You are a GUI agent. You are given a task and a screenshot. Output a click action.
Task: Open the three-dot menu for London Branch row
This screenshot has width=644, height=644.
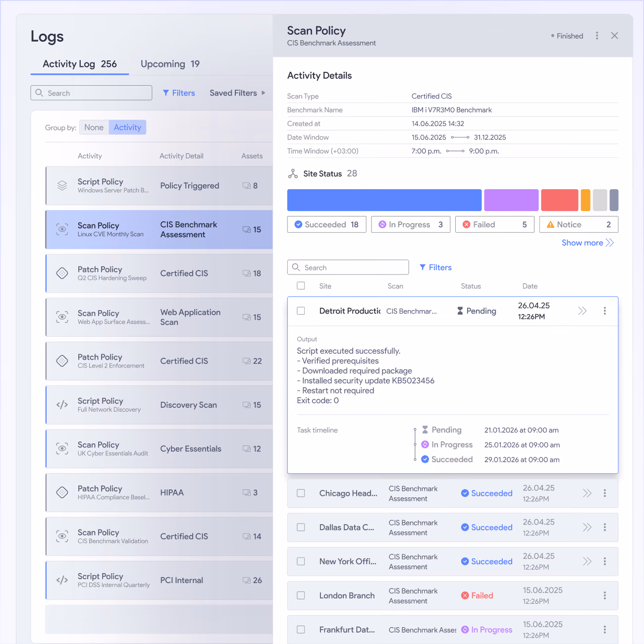point(605,595)
